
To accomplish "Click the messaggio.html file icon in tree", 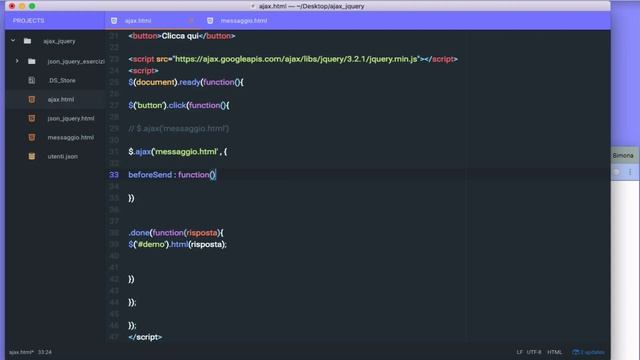I will [31, 137].
